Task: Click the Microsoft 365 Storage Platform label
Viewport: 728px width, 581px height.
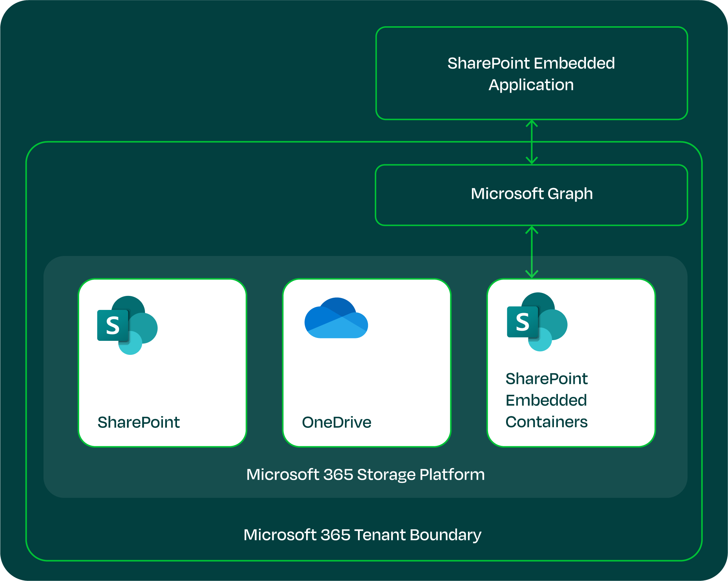Action: (366, 474)
